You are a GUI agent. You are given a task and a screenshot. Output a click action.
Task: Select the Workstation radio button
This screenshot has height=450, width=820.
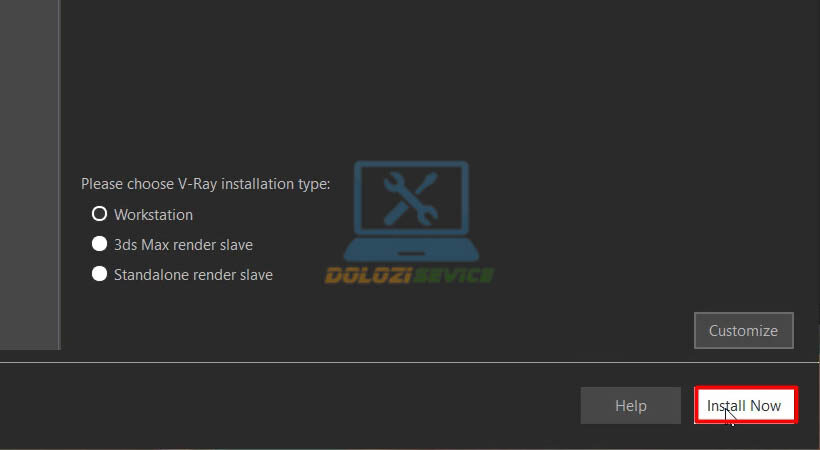click(99, 214)
